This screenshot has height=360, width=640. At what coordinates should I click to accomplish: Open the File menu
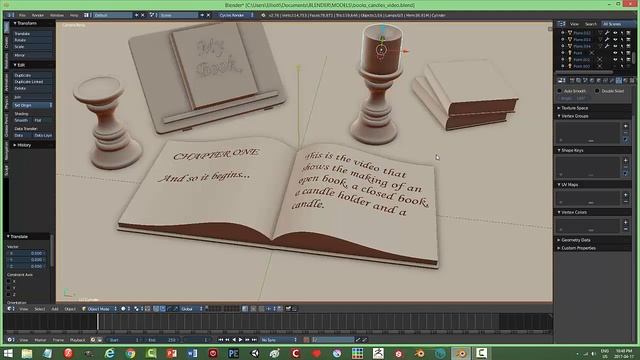pyautogui.click(x=22, y=15)
